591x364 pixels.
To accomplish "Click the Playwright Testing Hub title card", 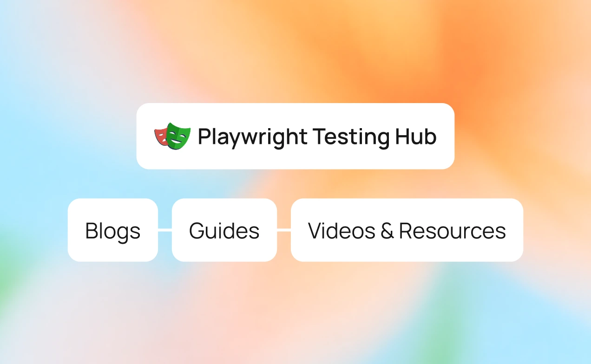I will (x=295, y=136).
